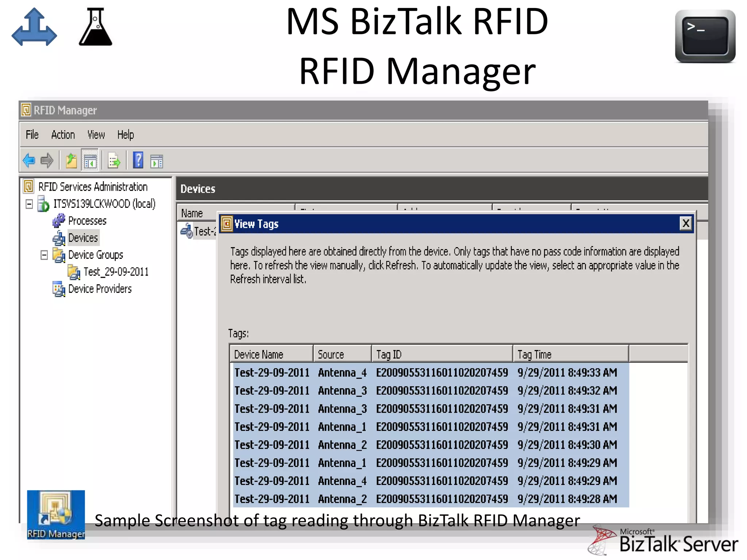Click the Device Providers tree icon
Viewport: 747px width, 560px height.
(x=59, y=289)
